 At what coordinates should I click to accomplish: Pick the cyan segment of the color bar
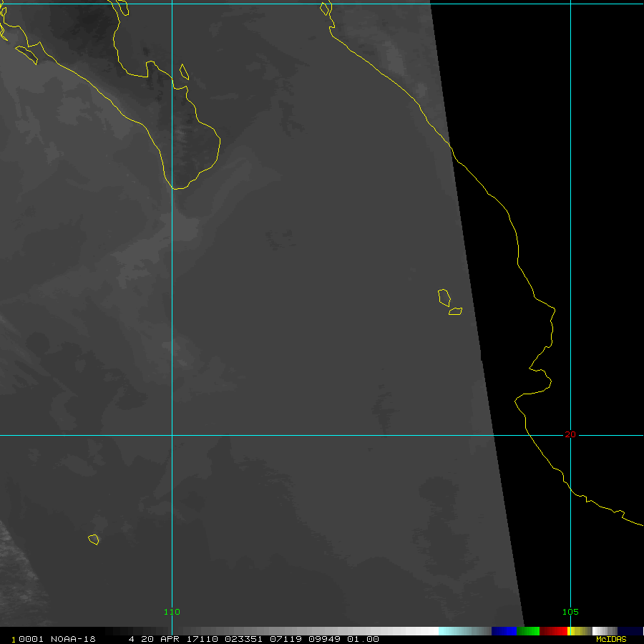coord(464,631)
